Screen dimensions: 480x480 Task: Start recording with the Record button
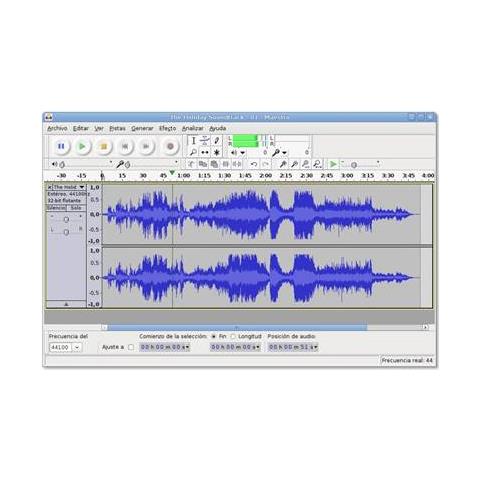[170, 146]
